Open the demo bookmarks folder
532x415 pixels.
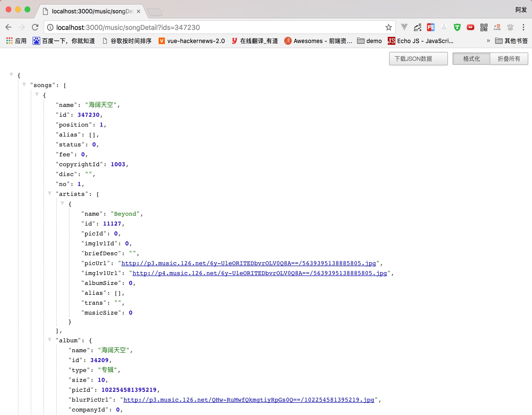[369, 41]
